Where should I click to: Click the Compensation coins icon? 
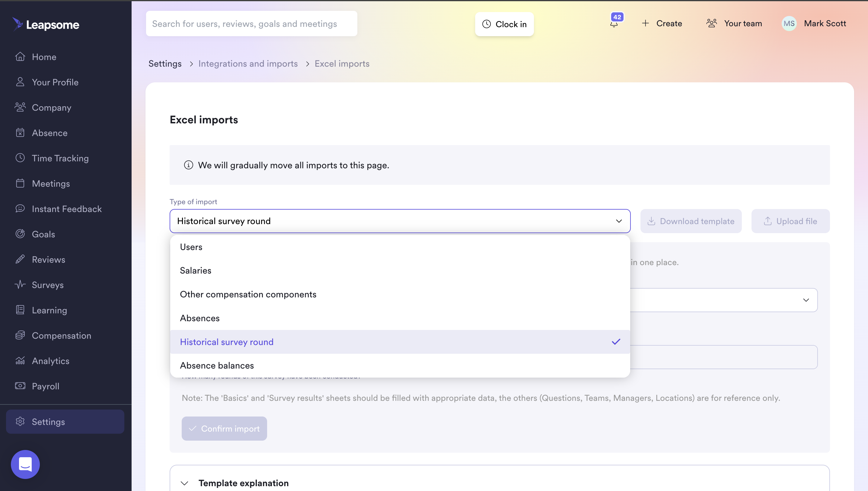20,335
